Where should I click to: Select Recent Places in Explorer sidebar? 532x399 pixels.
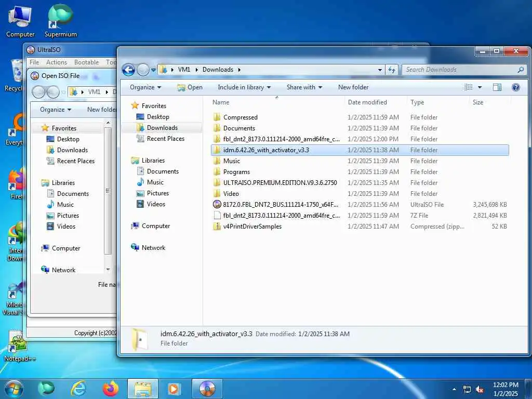[x=166, y=138]
